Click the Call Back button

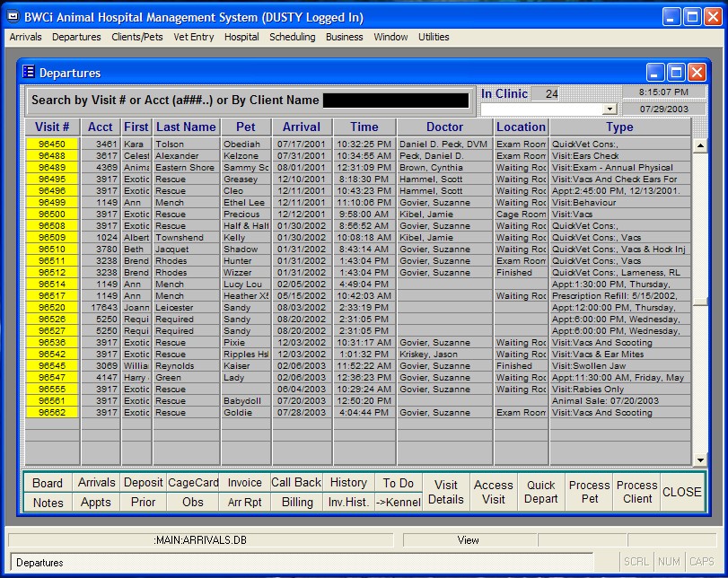(297, 483)
